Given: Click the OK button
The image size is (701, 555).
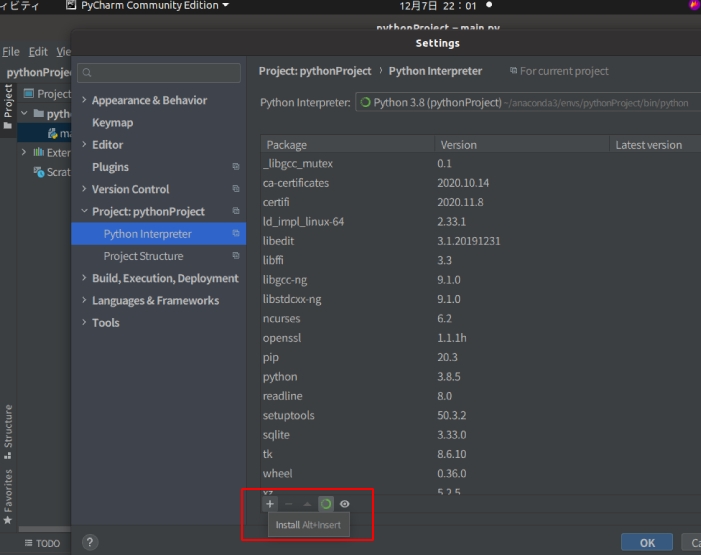Looking at the screenshot, I should click(x=647, y=542).
